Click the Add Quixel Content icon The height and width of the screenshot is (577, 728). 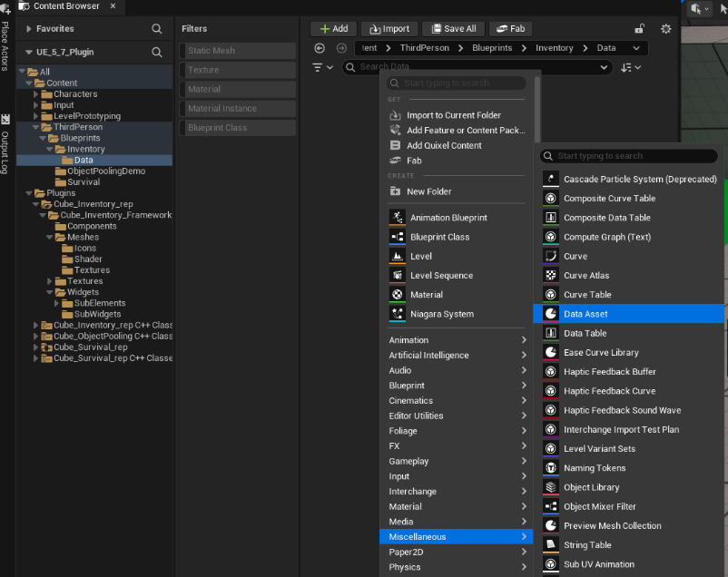point(395,145)
